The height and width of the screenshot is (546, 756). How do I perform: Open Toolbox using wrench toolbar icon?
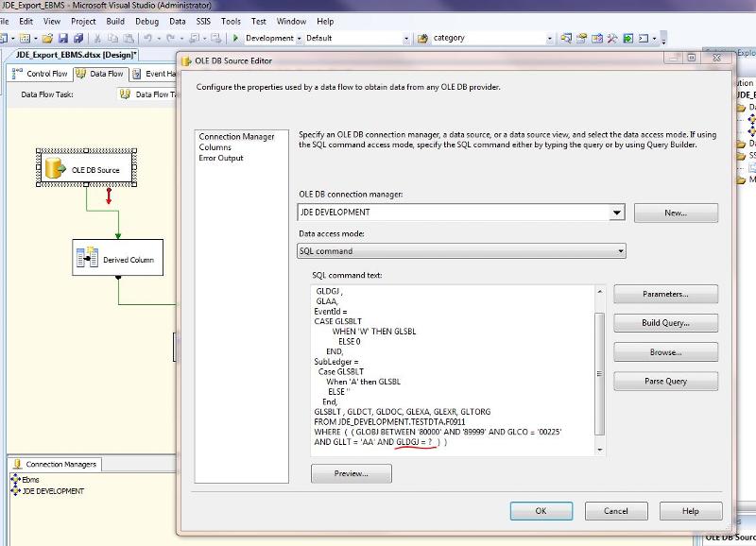tap(612, 38)
